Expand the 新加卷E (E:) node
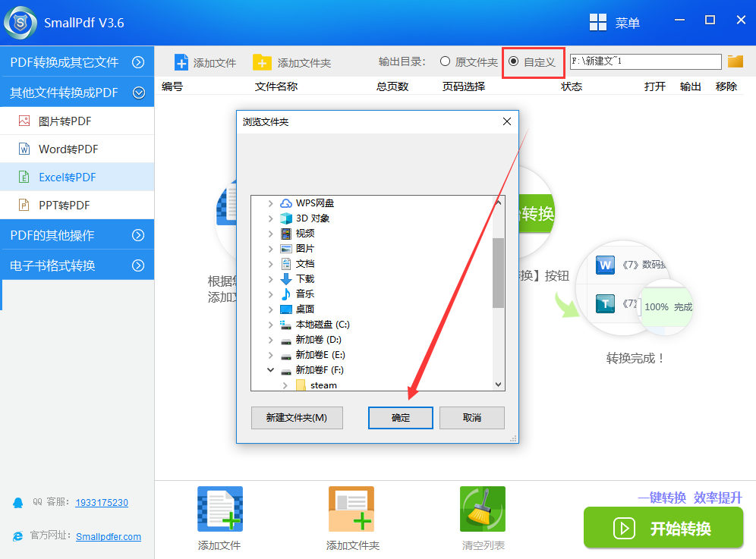756x559 pixels. coord(270,355)
